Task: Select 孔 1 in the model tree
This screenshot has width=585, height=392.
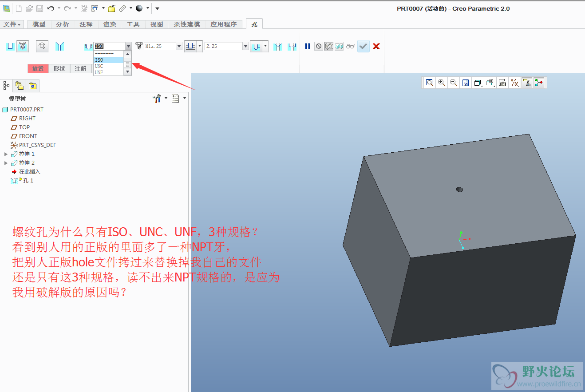Action: click(28, 181)
